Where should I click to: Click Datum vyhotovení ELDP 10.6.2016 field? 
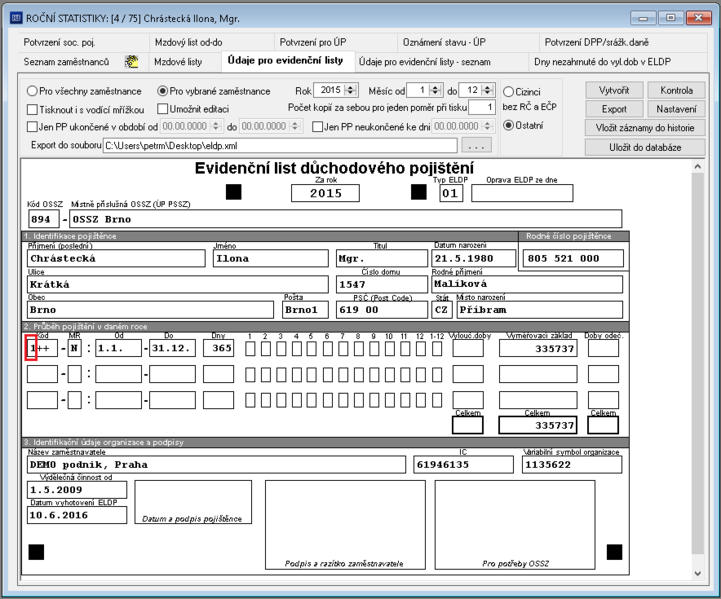pyautogui.click(x=77, y=515)
